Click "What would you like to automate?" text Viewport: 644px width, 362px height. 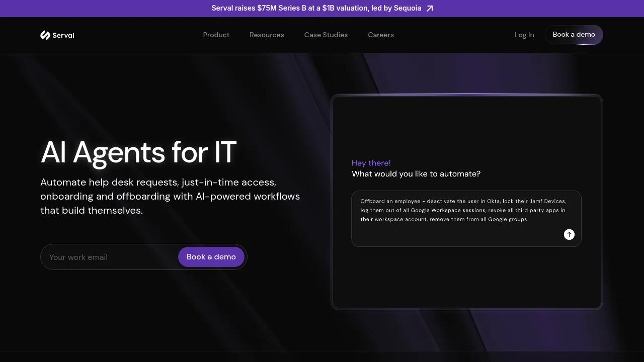416,174
